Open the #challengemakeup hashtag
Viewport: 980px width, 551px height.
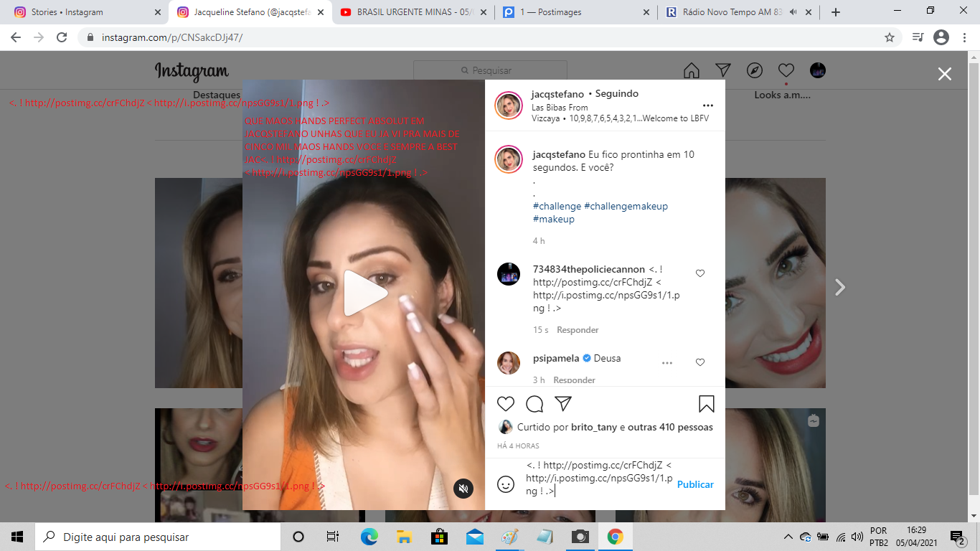tap(626, 206)
